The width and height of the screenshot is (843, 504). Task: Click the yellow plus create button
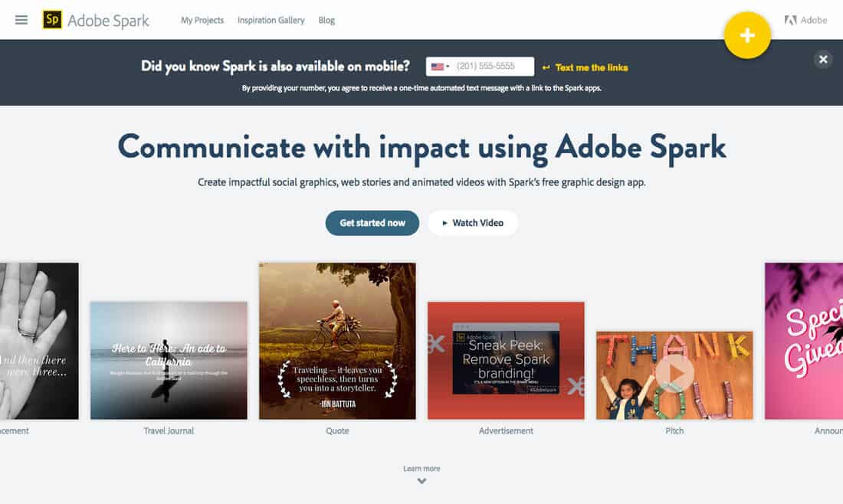coord(747,35)
